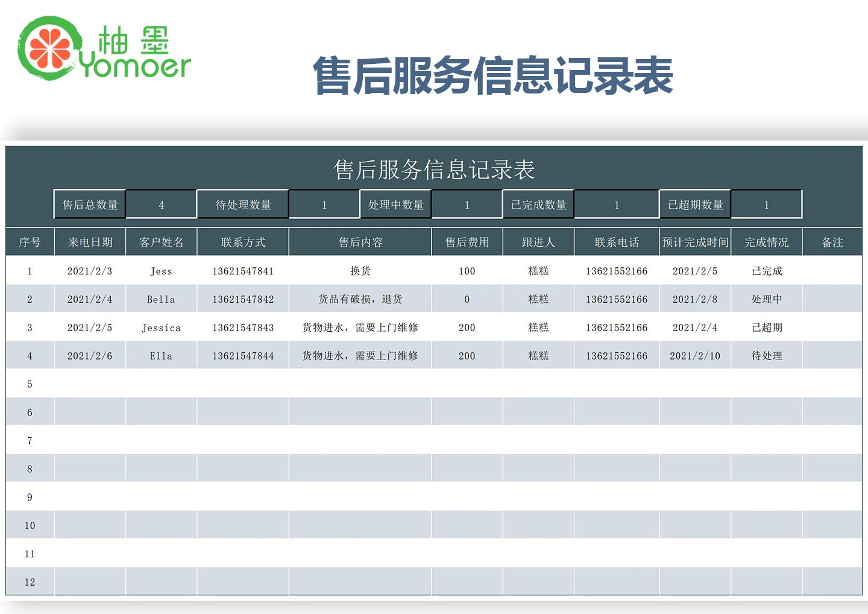The height and width of the screenshot is (614, 868).
Task: Click the large blue title 售后服务信息记录表
Action: [x=492, y=76]
